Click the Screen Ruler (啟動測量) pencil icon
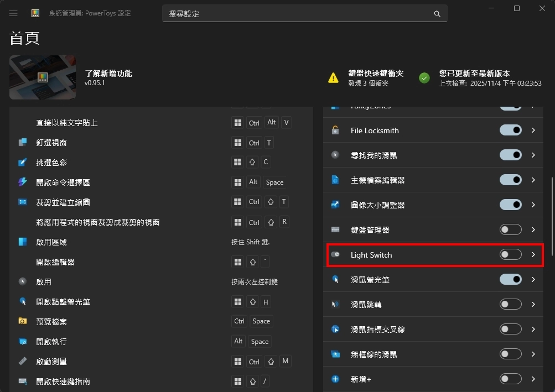 coord(22,361)
